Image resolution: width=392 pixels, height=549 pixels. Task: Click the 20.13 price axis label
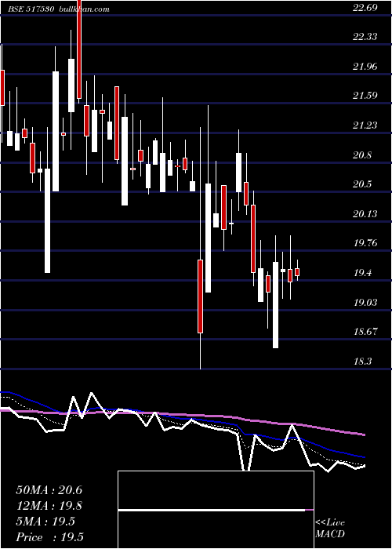(x=365, y=214)
